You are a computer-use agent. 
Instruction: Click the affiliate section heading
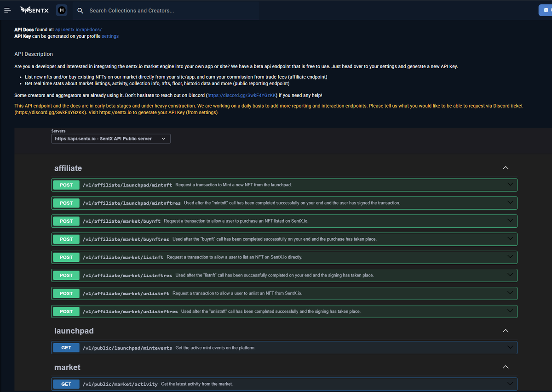click(68, 168)
